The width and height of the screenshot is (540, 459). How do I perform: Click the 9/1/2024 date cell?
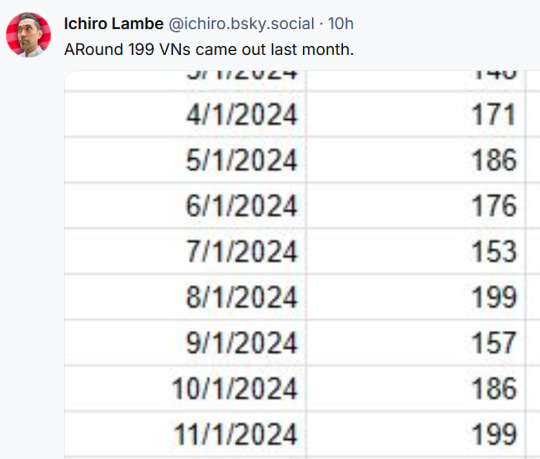point(185,343)
